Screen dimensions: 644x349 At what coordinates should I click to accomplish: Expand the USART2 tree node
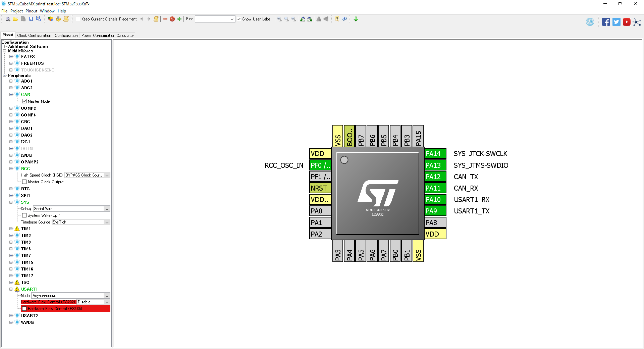12,315
